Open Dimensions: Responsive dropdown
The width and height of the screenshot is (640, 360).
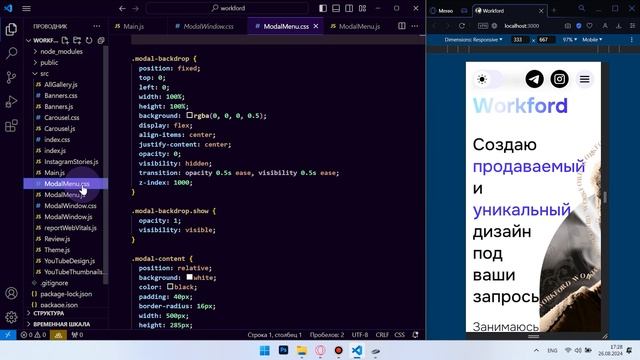(x=473, y=40)
